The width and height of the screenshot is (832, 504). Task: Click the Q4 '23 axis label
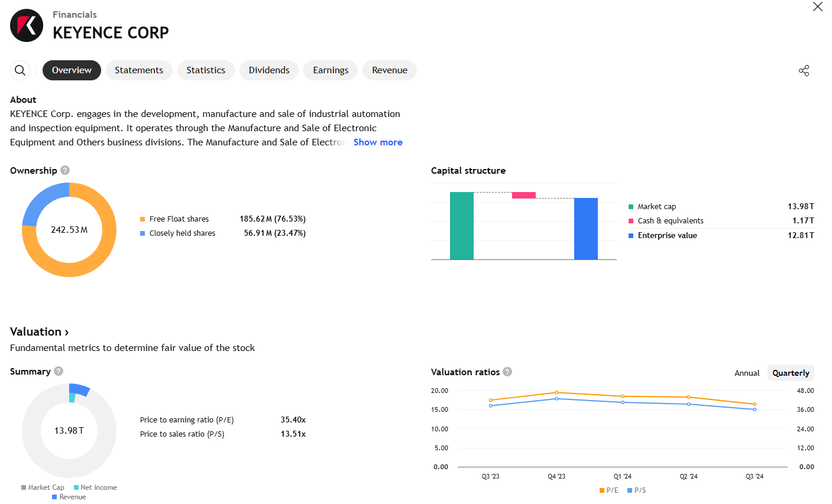(556, 476)
